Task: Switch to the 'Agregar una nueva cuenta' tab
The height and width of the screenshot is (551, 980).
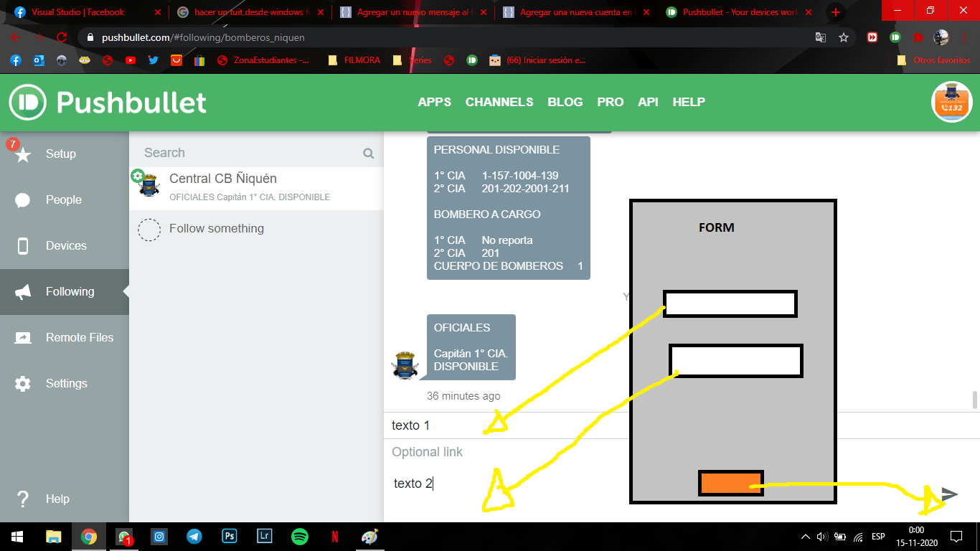Action: tap(578, 12)
